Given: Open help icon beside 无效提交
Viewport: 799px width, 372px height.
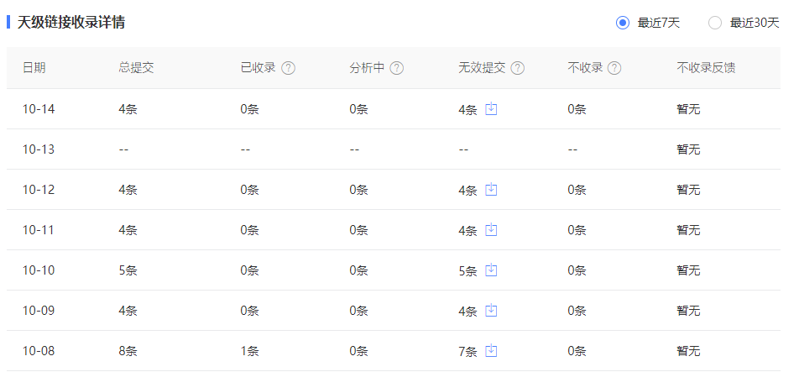Looking at the screenshot, I should point(517,68).
